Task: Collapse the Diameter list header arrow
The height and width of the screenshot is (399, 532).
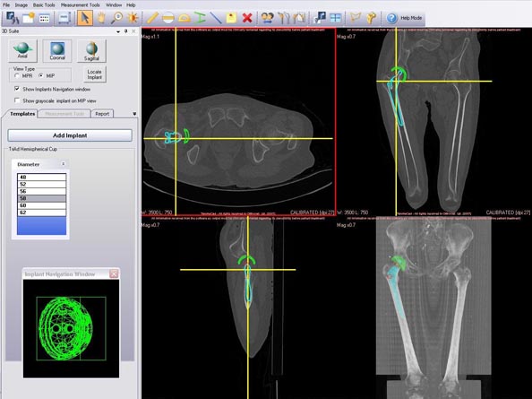Action: (63, 164)
